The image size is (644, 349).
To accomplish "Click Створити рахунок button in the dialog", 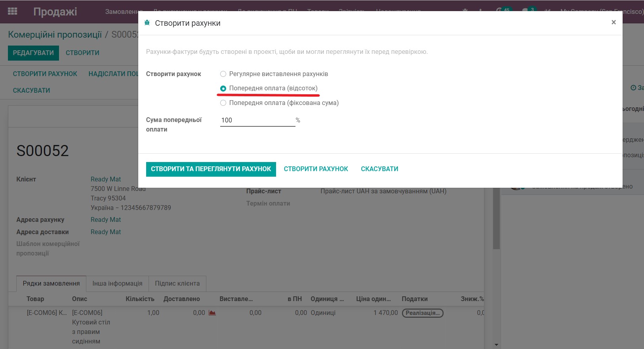I will coord(316,169).
